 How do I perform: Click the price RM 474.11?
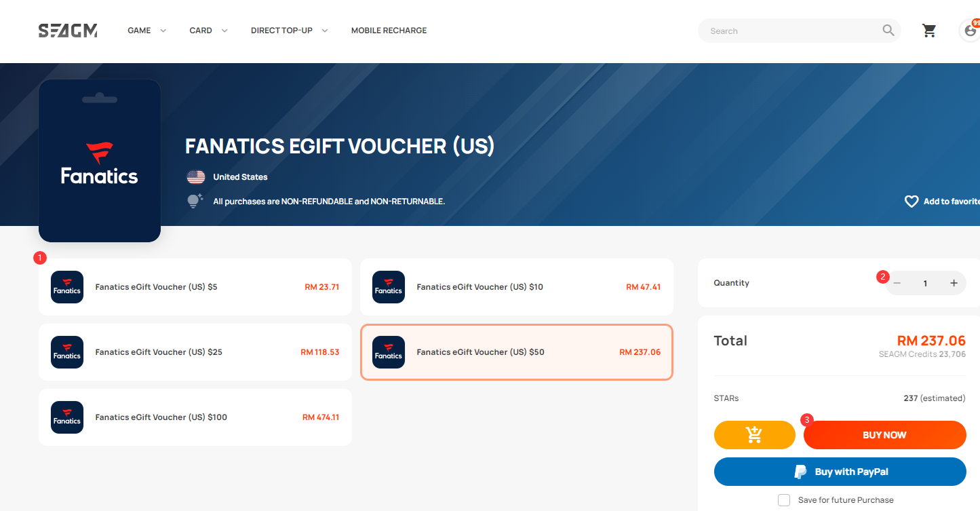[x=321, y=417]
